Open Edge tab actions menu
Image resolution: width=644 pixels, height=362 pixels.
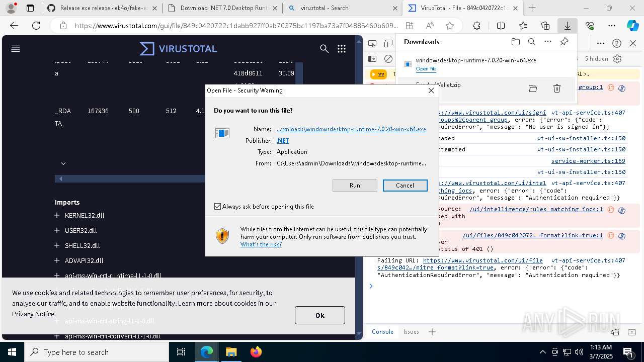pos(30,8)
